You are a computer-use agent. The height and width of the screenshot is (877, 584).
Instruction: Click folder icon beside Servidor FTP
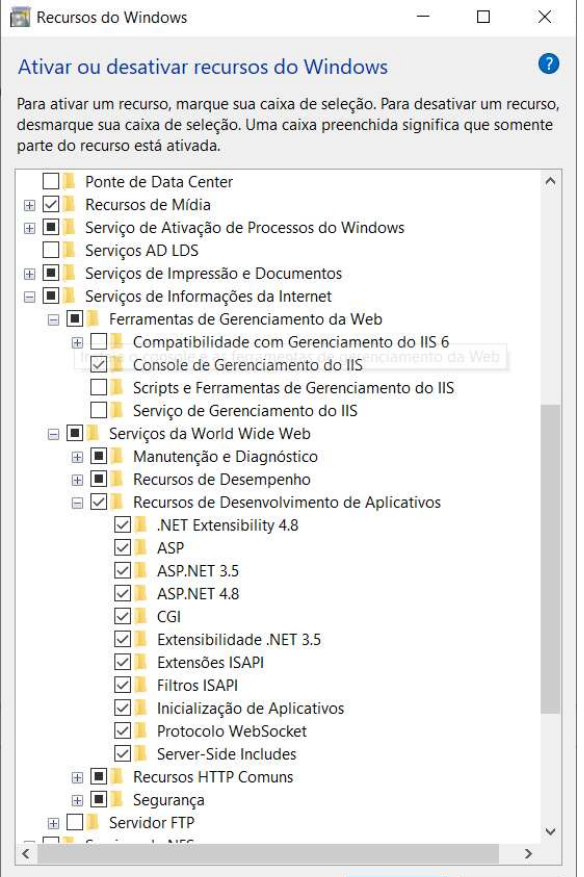[x=93, y=823]
